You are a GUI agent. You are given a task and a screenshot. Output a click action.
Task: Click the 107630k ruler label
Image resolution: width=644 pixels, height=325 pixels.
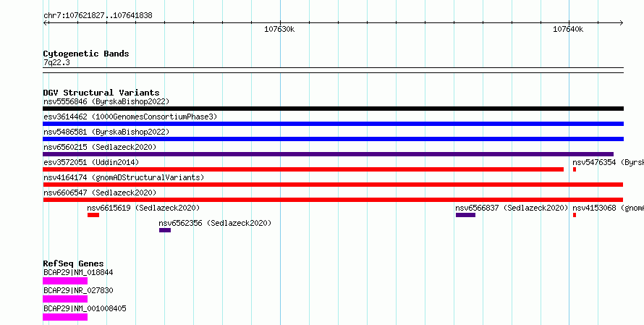click(279, 30)
